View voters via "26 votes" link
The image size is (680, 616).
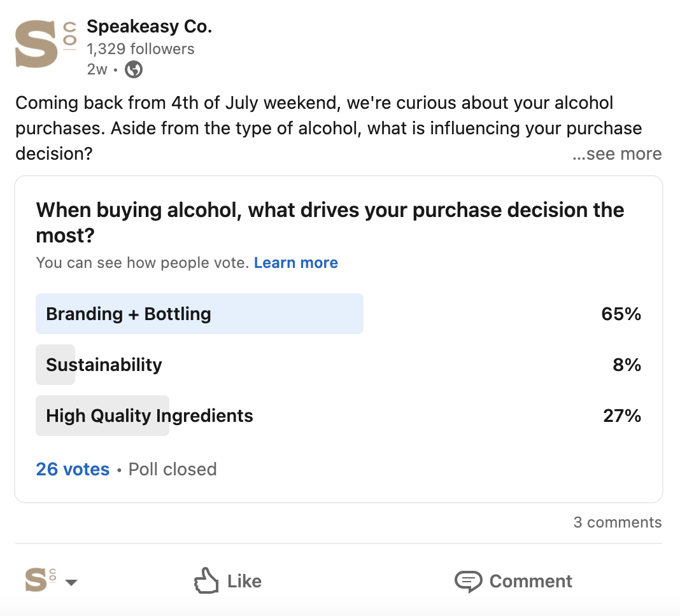(x=73, y=470)
